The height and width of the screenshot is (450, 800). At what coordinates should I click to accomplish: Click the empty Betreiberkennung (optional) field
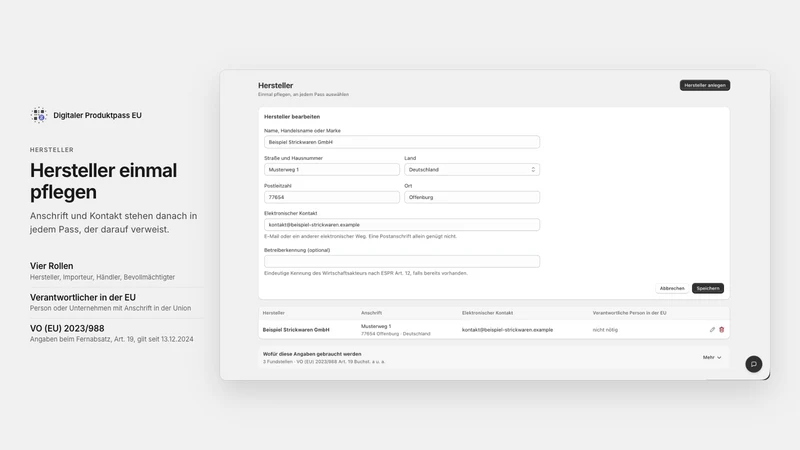402,261
